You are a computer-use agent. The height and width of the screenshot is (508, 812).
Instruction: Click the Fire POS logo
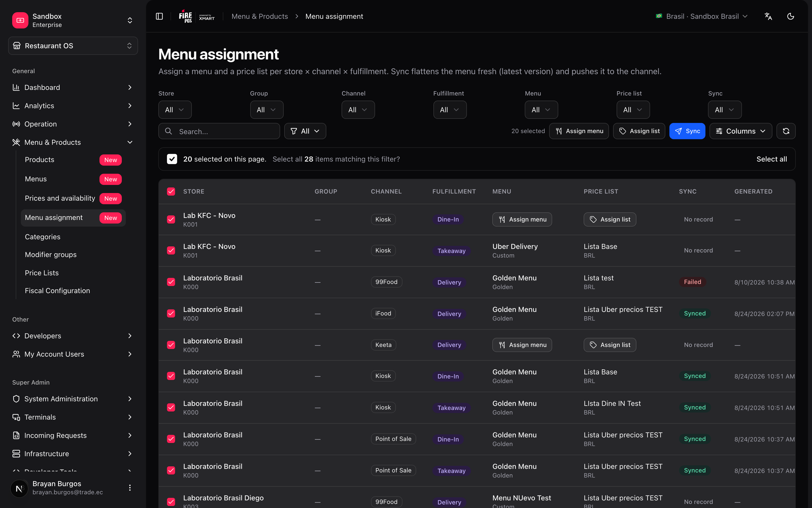185,16
